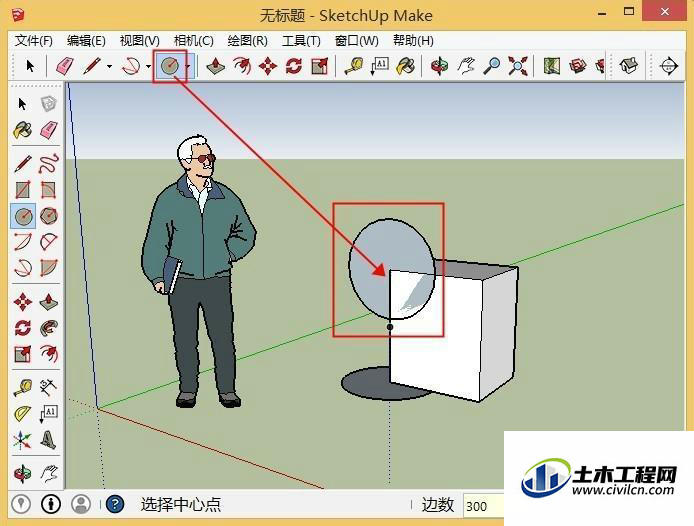This screenshot has height=526, width=694.
Task: Pick the Paint Bucket in the left palette
Action: 22,130
